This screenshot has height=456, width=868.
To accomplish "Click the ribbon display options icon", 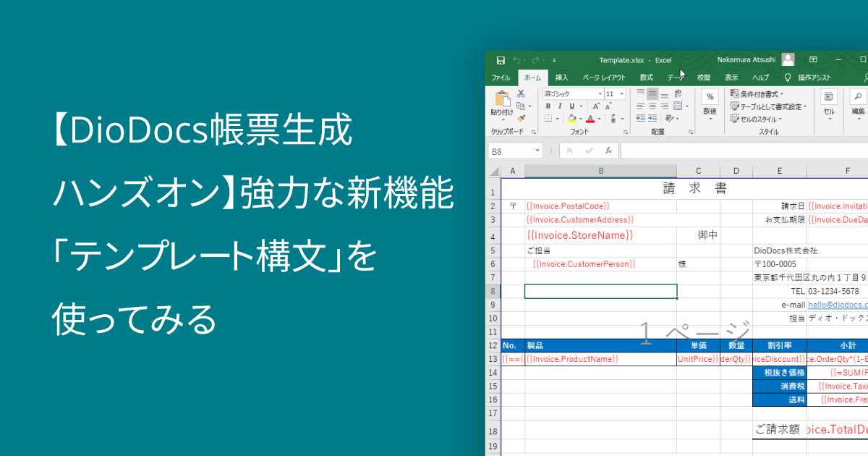I will click(813, 60).
